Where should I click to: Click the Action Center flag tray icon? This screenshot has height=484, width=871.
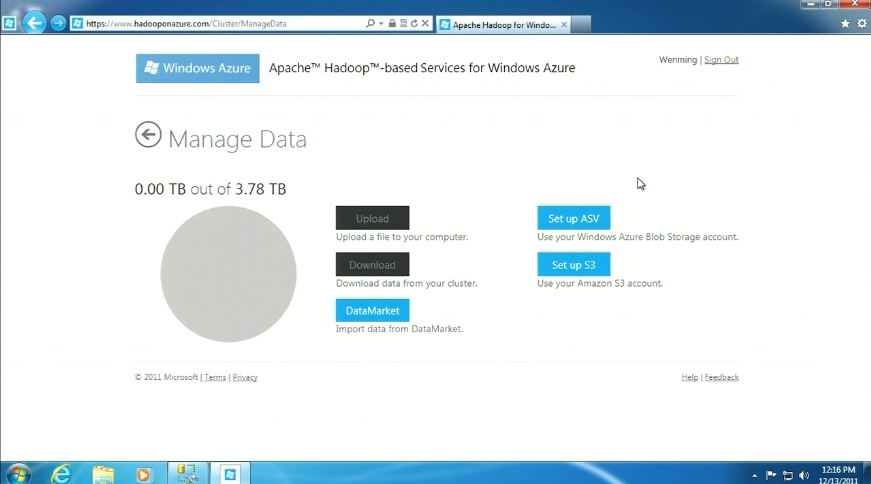[770, 475]
